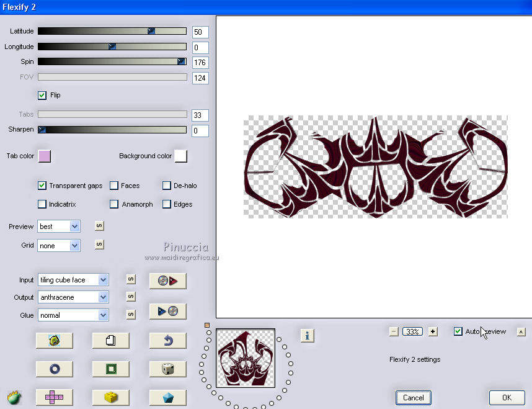
Task: Open the Preview quality dropdown
Action: tap(59, 227)
